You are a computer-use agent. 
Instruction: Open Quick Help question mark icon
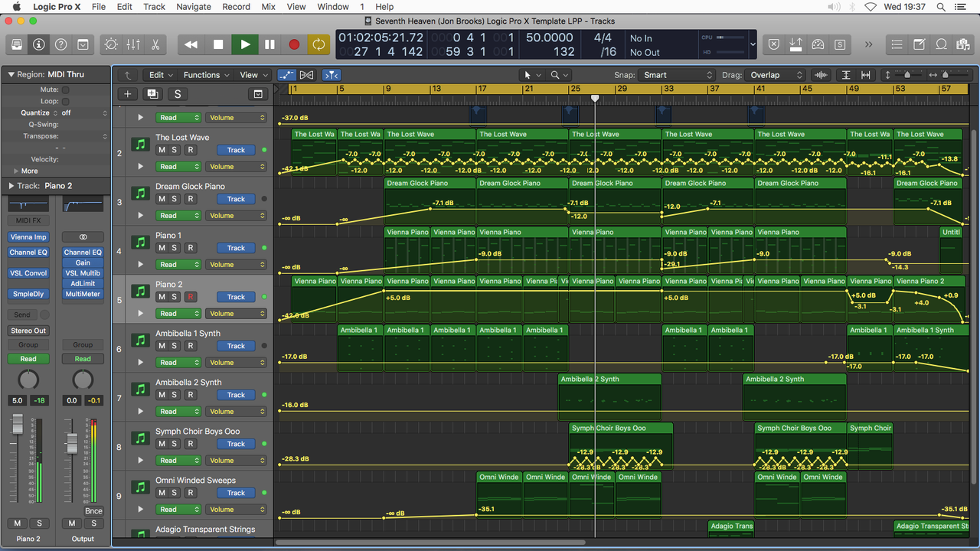60,44
